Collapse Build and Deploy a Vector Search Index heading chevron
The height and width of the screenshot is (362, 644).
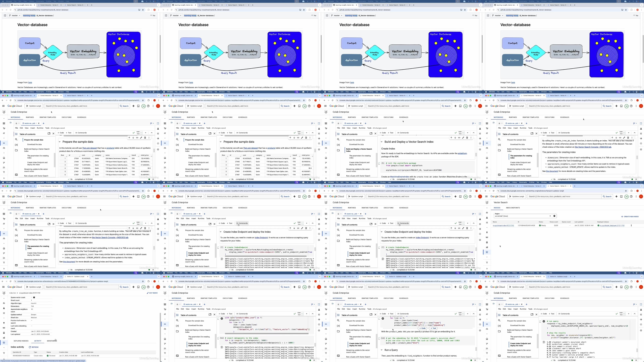tap(382, 142)
